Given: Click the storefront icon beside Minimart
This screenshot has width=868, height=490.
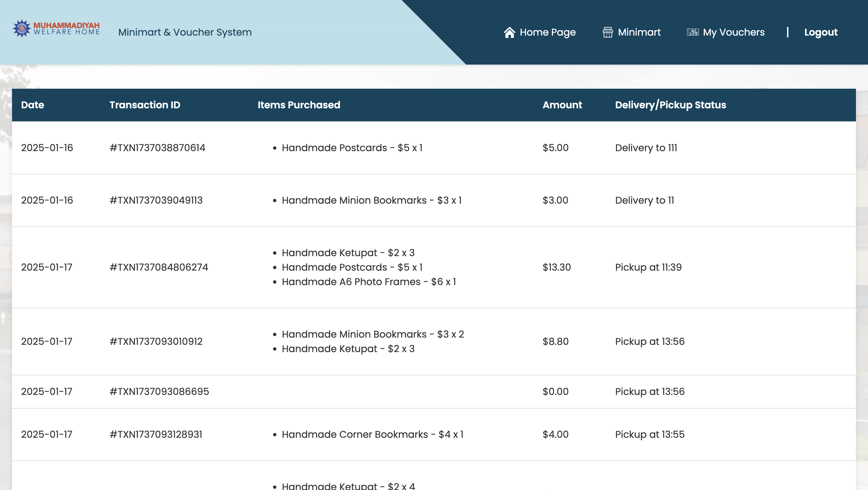Looking at the screenshot, I should tap(608, 32).
